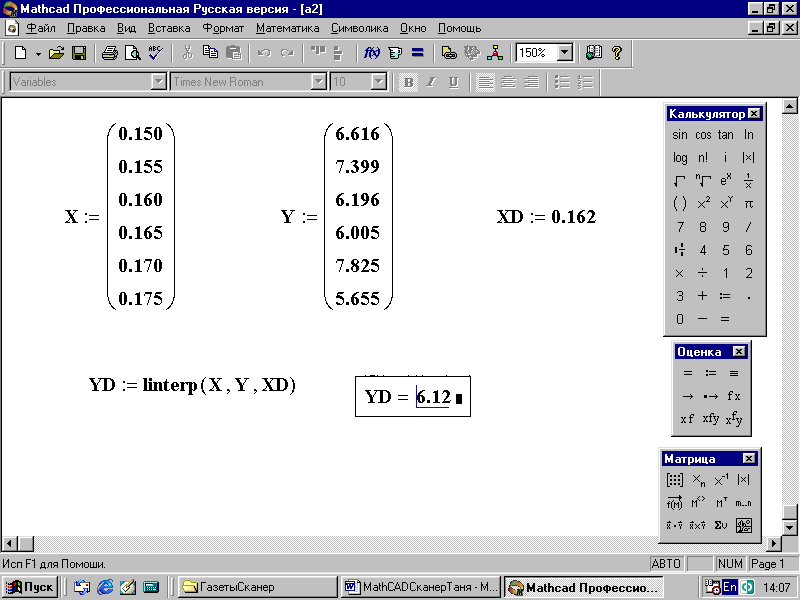
Task: Click vector sum Συ icon in Матрица
Action: 721,526
